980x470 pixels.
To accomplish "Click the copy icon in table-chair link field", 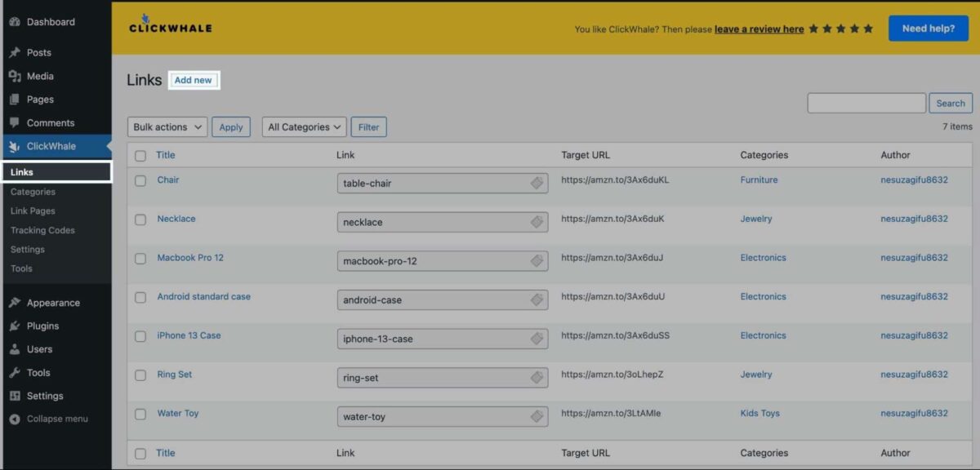I will pyautogui.click(x=537, y=184).
